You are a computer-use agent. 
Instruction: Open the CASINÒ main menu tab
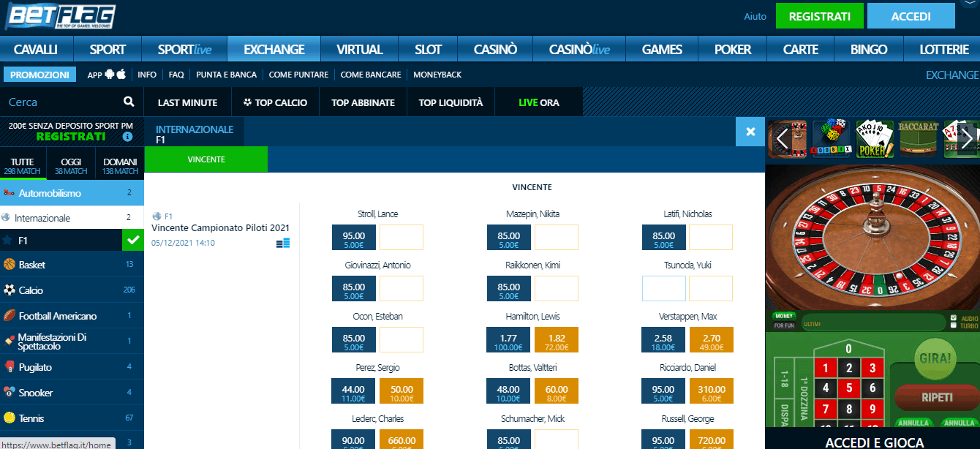point(495,49)
